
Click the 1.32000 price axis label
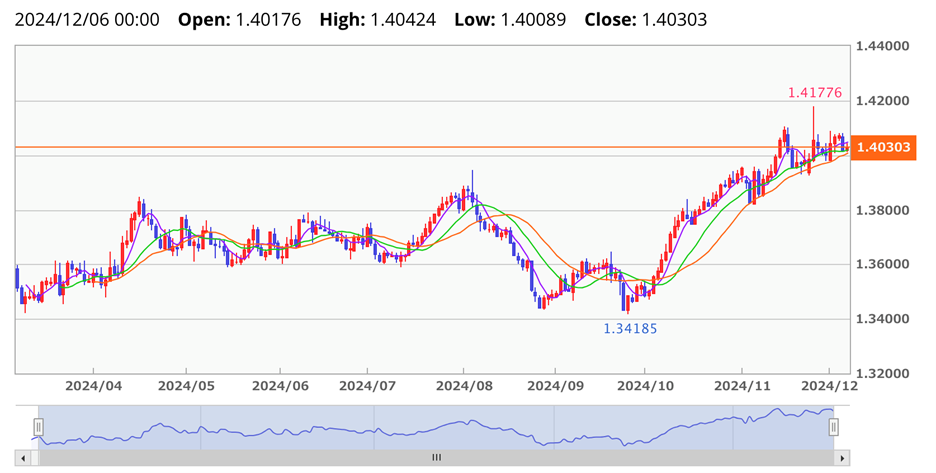(x=882, y=373)
